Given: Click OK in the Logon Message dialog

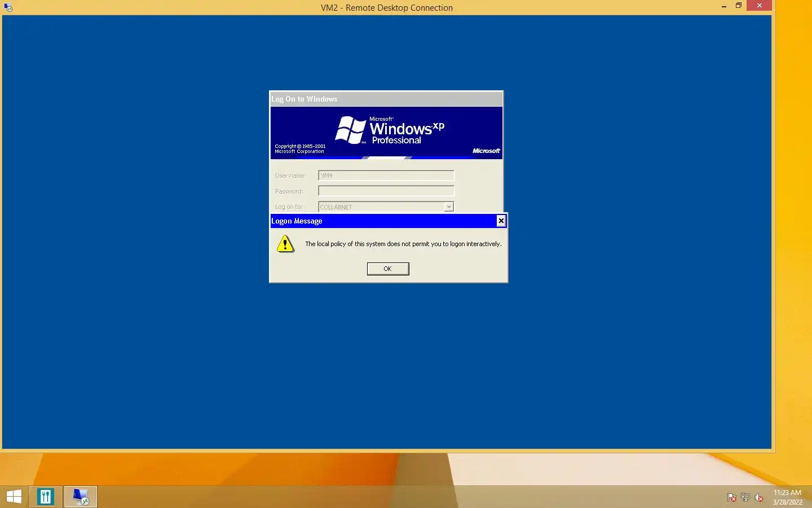Looking at the screenshot, I should (x=388, y=269).
